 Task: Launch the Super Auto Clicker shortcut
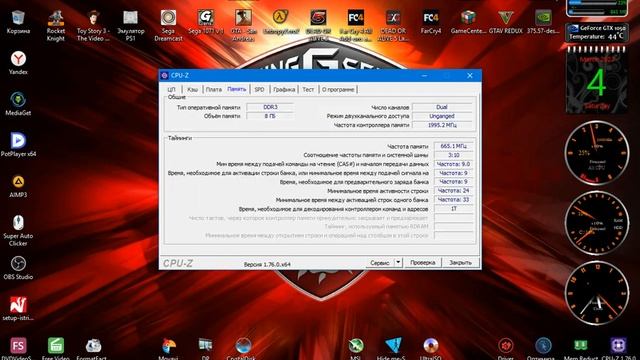[x=18, y=230]
